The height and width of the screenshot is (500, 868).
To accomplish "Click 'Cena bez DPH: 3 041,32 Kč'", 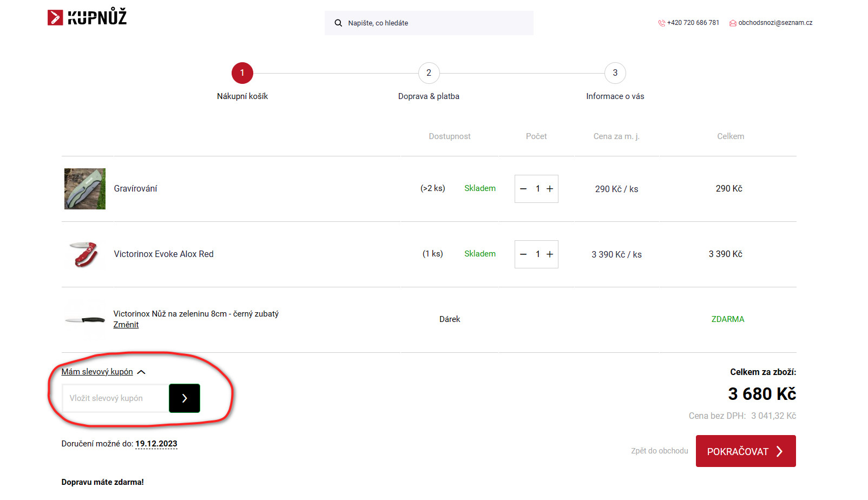I will pyautogui.click(x=742, y=416).
